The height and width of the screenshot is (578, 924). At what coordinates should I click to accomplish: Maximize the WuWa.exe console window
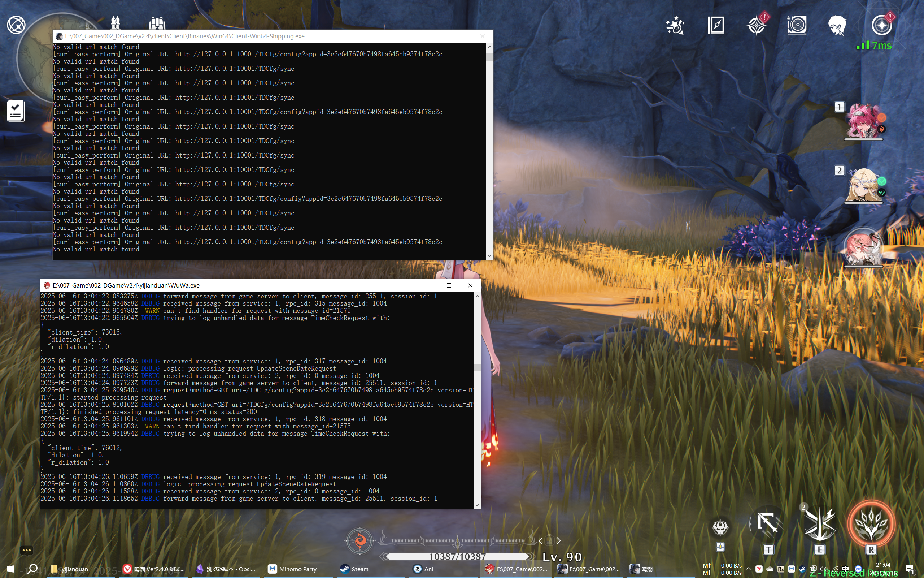[449, 285]
